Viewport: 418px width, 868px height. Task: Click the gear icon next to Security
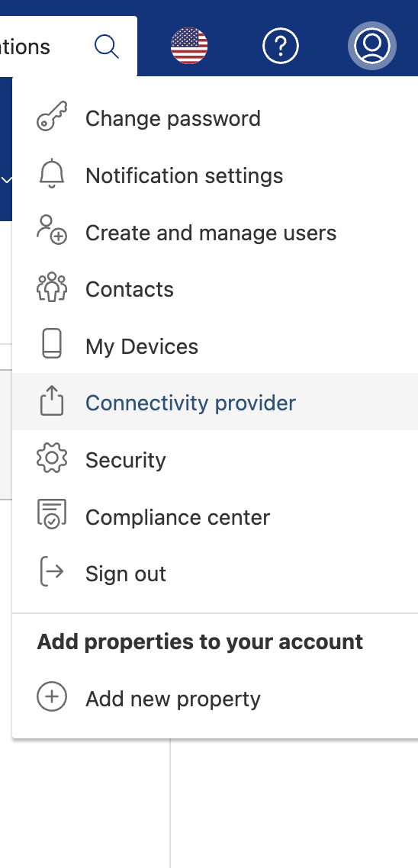pyautogui.click(x=52, y=458)
